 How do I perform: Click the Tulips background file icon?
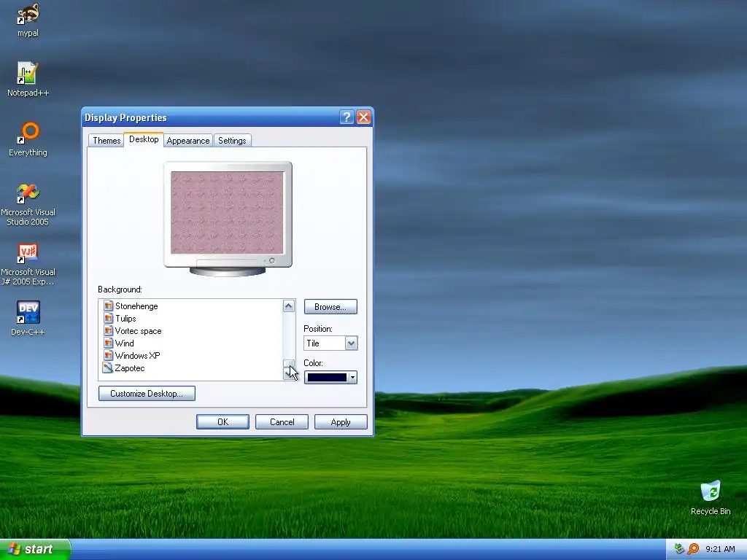[108, 318]
